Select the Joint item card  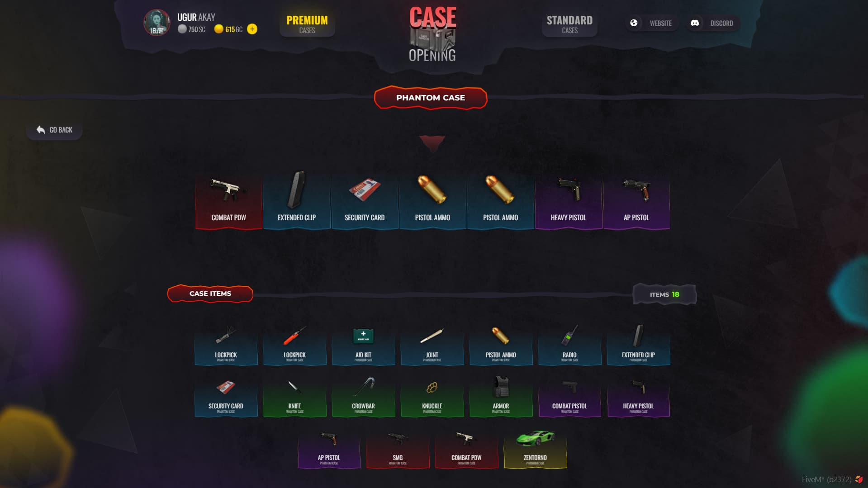tap(432, 345)
